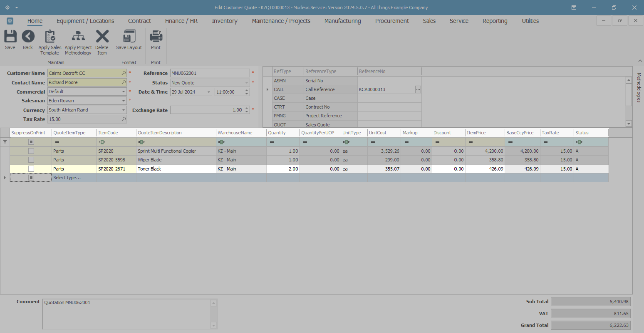Switch to the Inventory tab
The height and width of the screenshot is (333, 644).
(x=225, y=21)
